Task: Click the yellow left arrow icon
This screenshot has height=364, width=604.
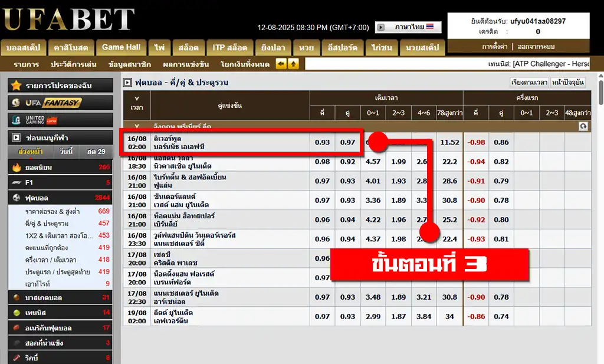Action: [x=281, y=64]
